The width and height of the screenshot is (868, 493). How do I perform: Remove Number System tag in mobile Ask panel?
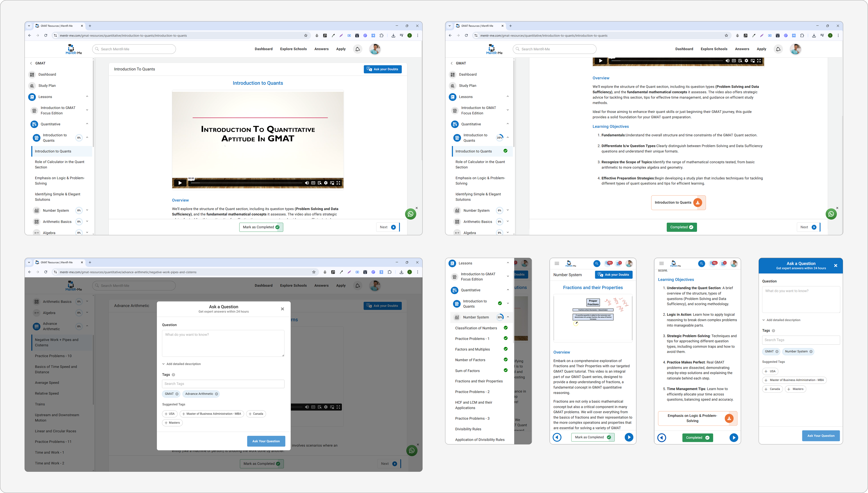click(x=811, y=351)
